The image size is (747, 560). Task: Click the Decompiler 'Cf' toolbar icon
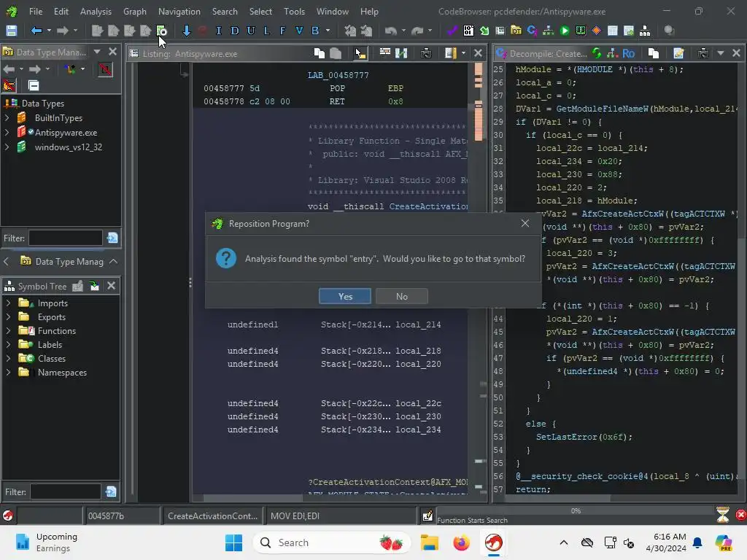click(x=532, y=31)
